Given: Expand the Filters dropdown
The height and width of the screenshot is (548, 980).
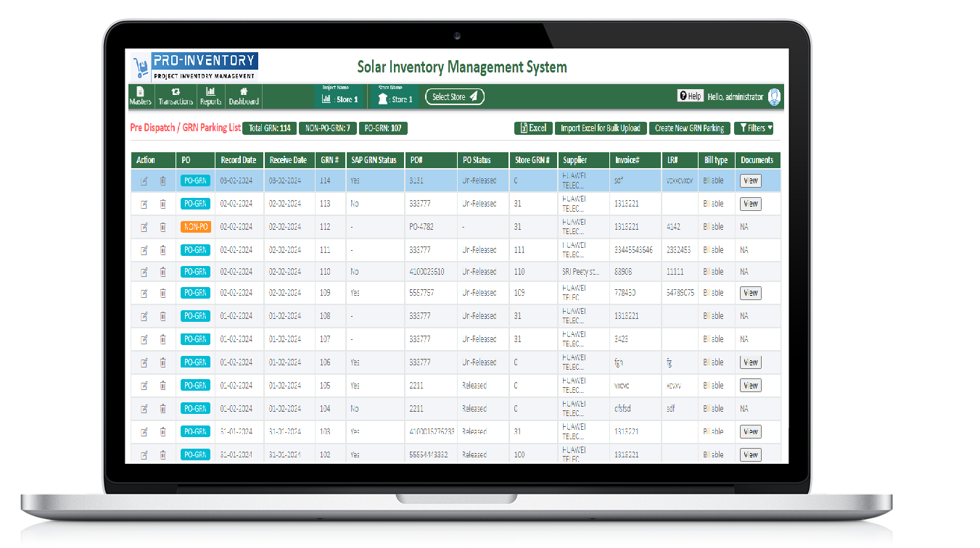Looking at the screenshot, I should 754,128.
